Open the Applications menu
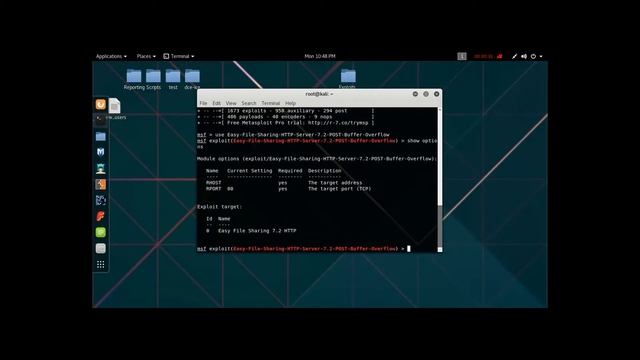The image size is (640, 360). (x=111, y=56)
